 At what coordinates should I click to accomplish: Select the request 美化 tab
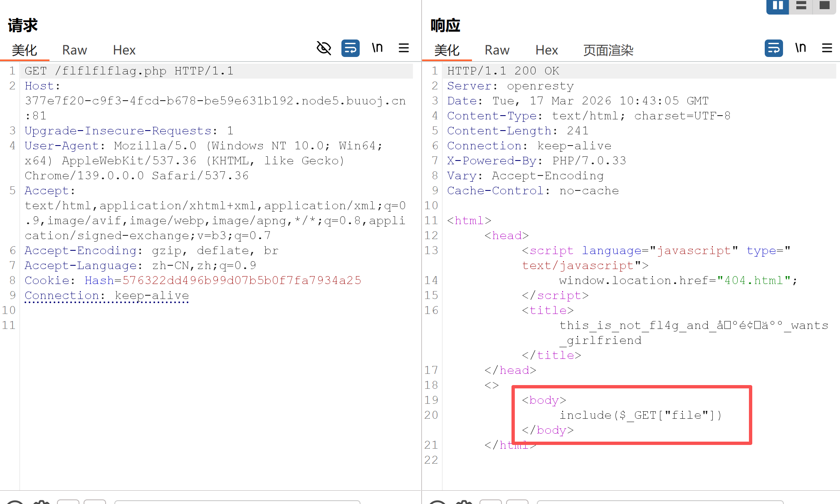(25, 50)
